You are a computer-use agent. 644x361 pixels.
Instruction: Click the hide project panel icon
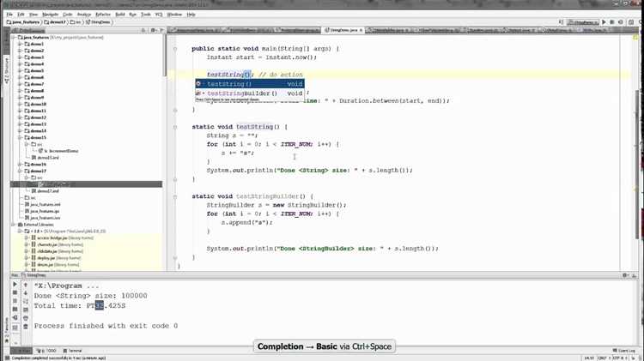(x=161, y=30)
